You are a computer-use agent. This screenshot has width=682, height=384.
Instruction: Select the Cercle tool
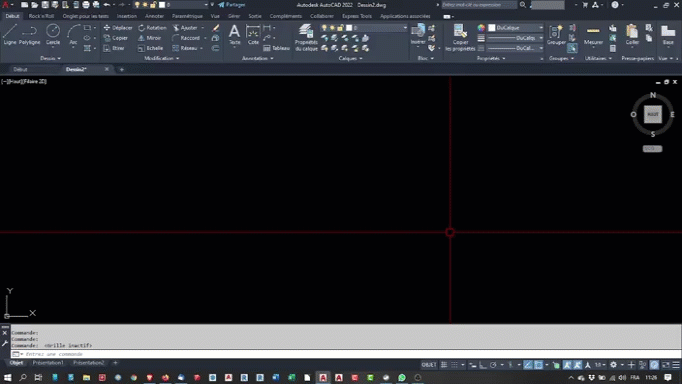click(53, 35)
